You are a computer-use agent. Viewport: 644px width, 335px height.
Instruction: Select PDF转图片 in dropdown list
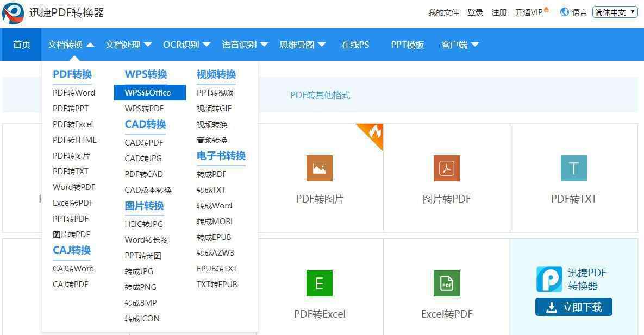click(x=71, y=156)
